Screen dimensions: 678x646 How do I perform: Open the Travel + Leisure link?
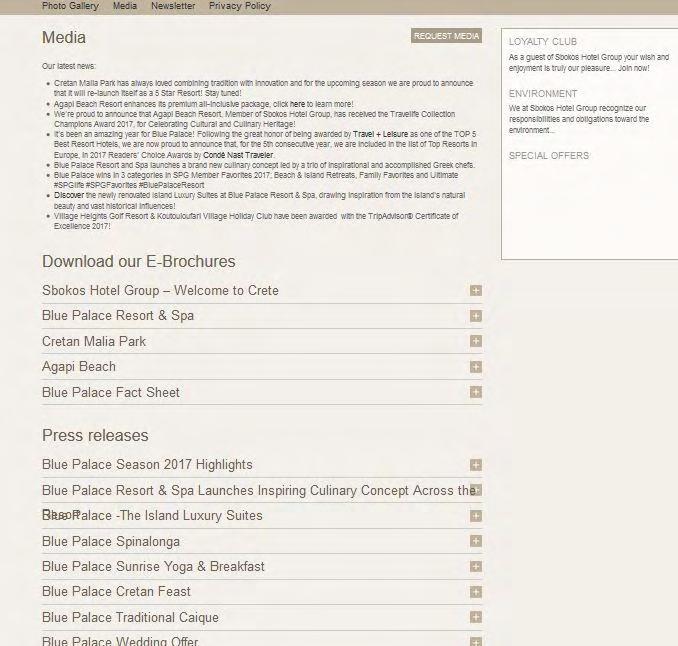coord(380,134)
